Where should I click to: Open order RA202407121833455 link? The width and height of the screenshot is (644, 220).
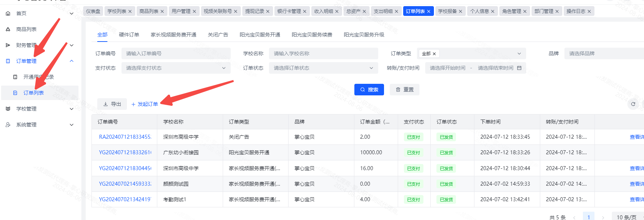(125, 137)
